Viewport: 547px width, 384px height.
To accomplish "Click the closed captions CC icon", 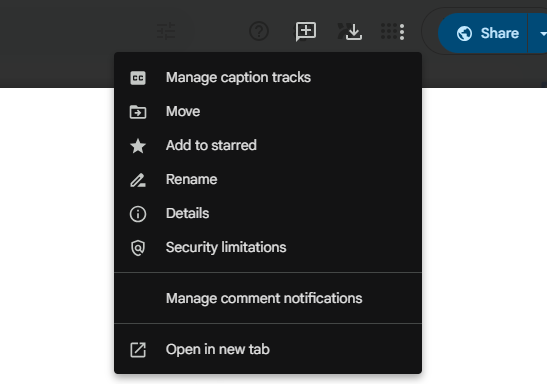I will [x=138, y=78].
